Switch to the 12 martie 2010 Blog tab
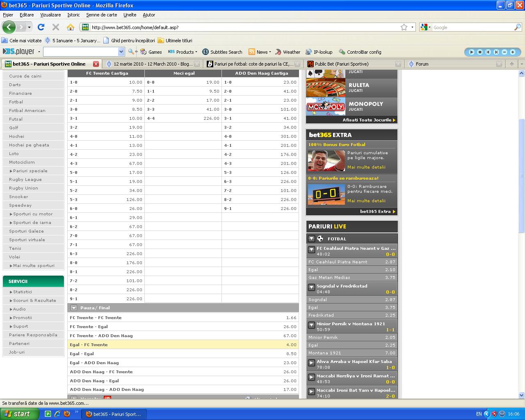 (x=152, y=64)
